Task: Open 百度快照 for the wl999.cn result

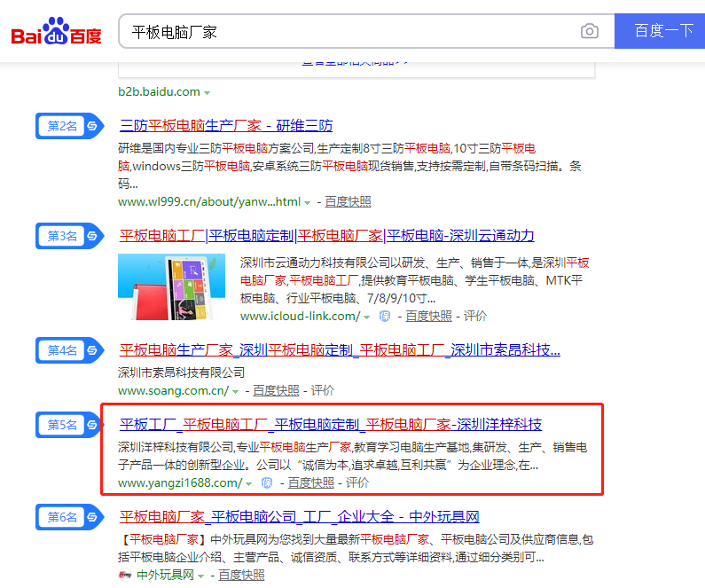Action: [x=348, y=202]
